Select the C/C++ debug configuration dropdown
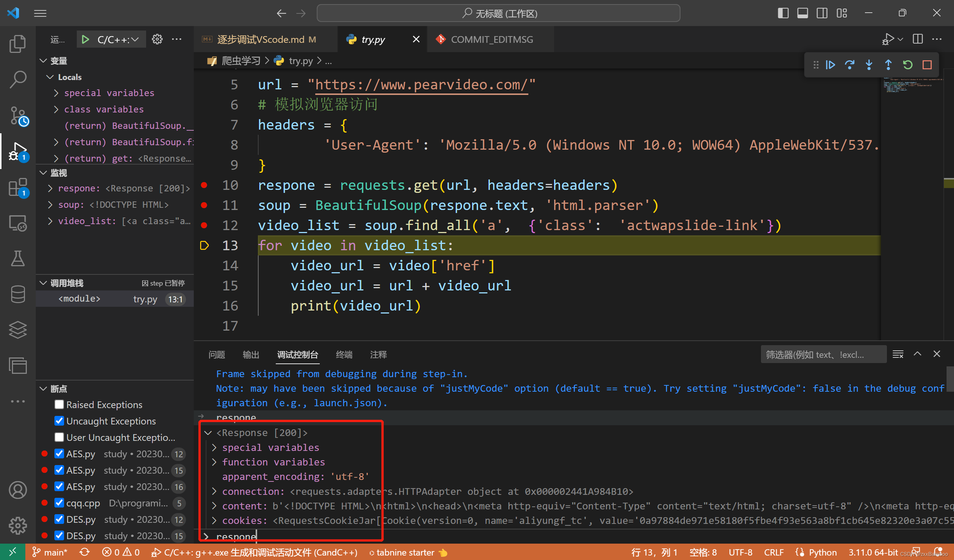 click(x=117, y=39)
